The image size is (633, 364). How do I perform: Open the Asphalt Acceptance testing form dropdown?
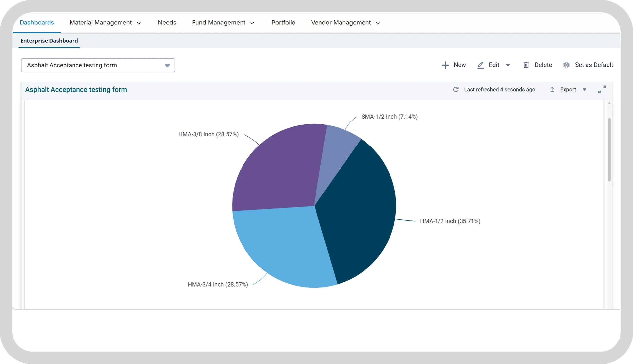tap(98, 65)
